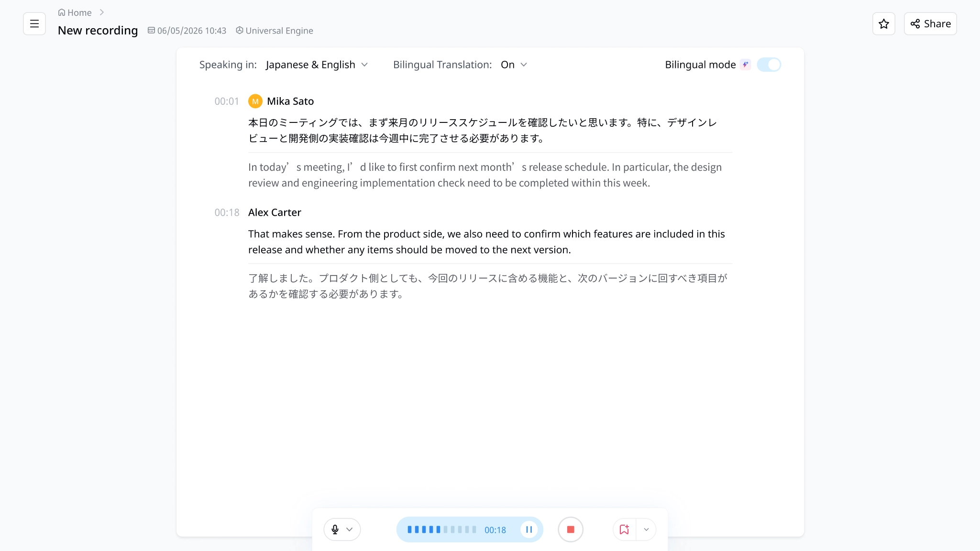The image size is (980, 551).
Task: Pause the recording
Action: pyautogui.click(x=529, y=529)
